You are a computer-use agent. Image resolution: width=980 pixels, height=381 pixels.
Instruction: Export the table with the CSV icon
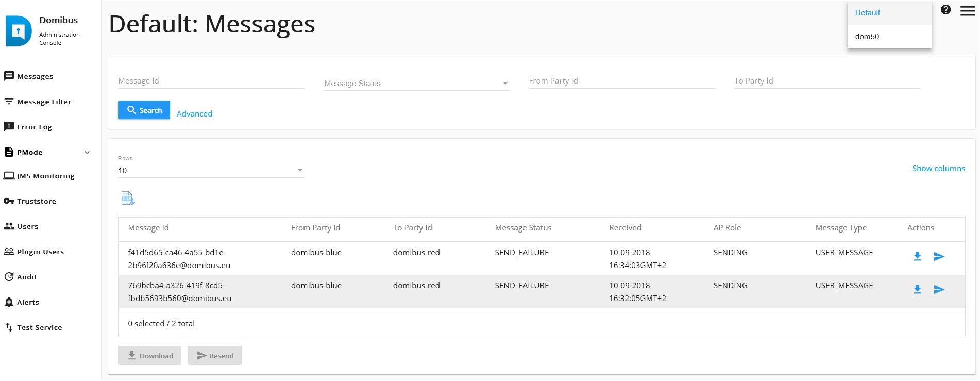pyautogui.click(x=128, y=198)
